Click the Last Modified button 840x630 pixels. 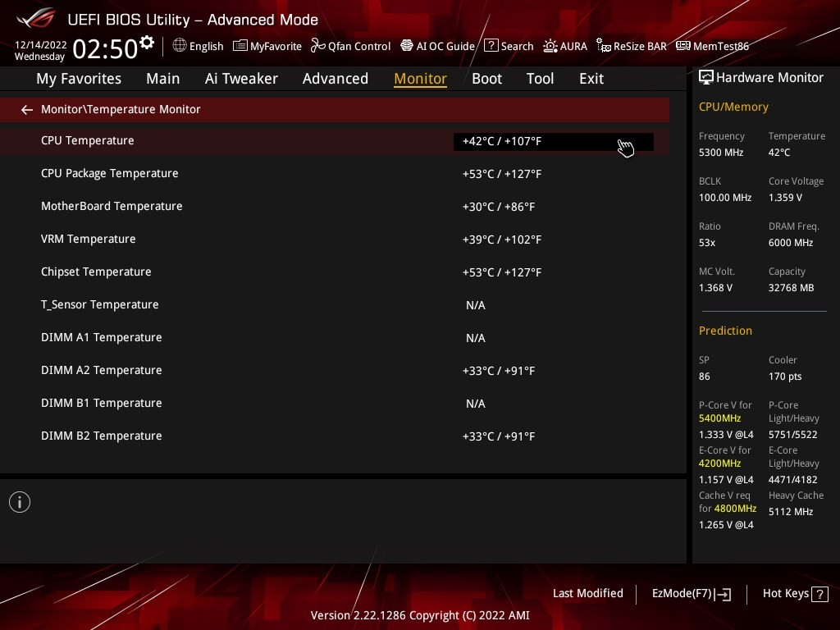coord(587,593)
